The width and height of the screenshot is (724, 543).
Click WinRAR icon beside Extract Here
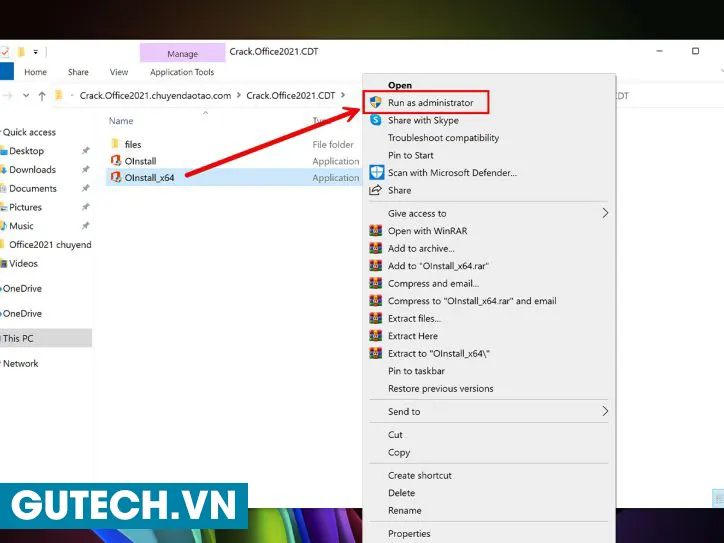(376, 336)
